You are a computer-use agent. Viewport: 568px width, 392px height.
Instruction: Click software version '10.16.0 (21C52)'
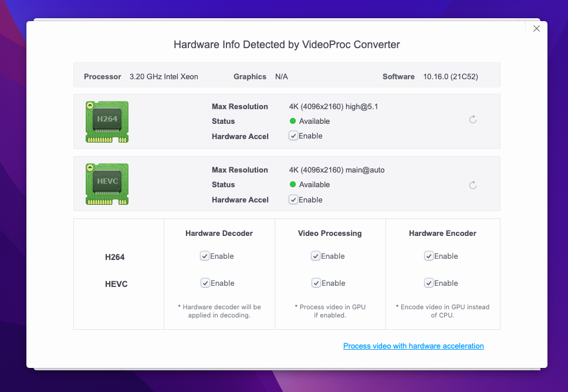pos(451,76)
